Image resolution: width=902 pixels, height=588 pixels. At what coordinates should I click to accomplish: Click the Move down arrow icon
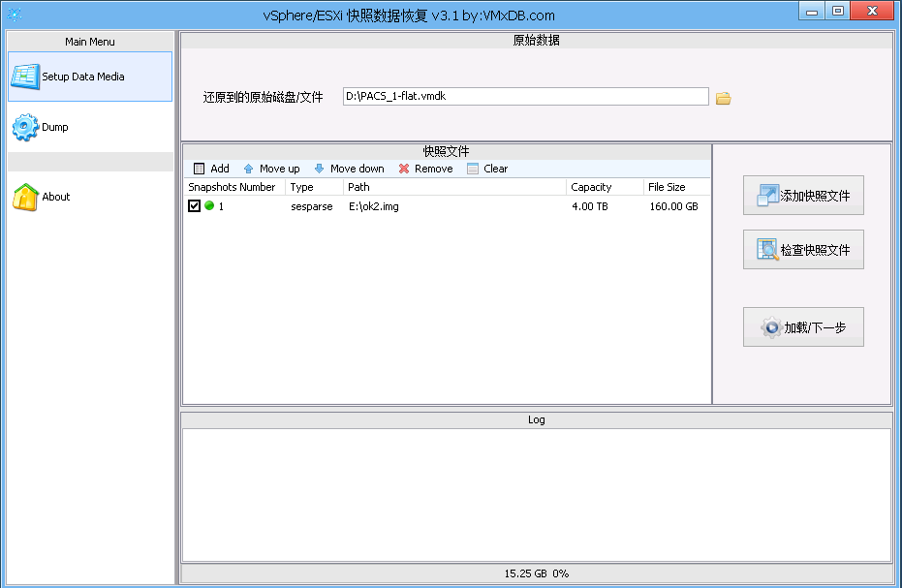(320, 169)
